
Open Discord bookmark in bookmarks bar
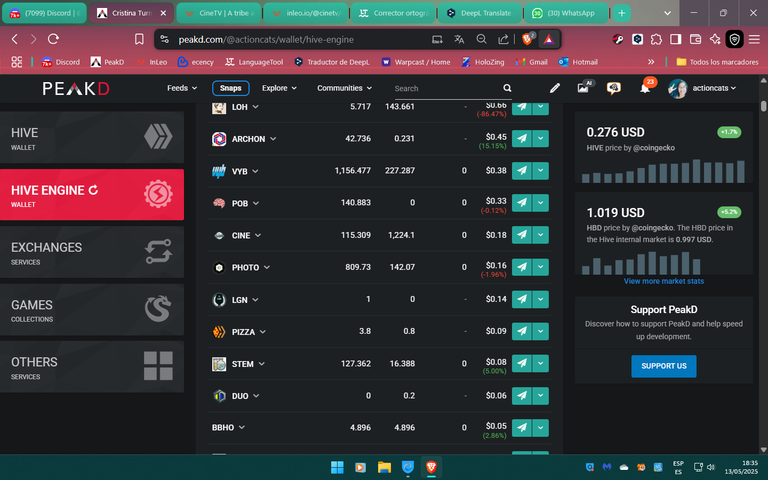click(61, 62)
